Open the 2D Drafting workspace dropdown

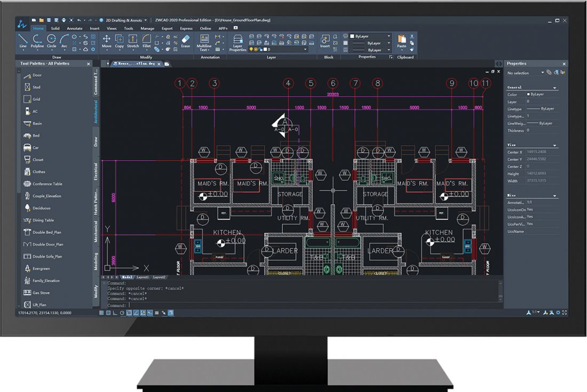[124, 20]
